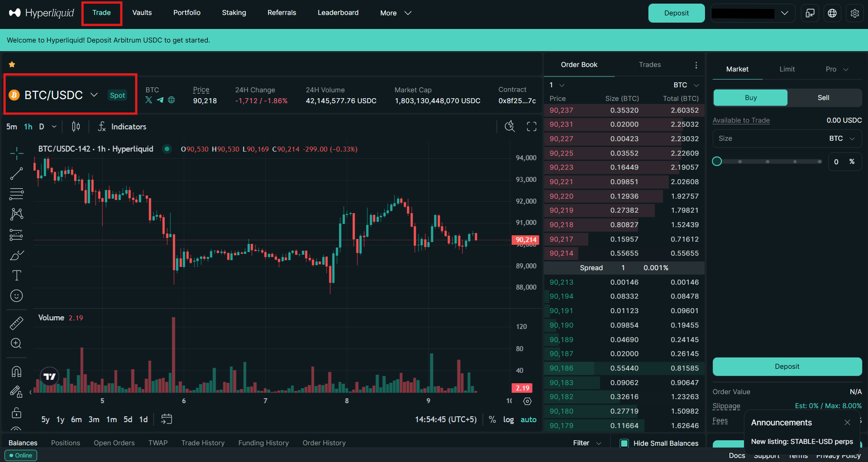Open the order book precision dropdown
868x462 pixels.
point(556,85)
